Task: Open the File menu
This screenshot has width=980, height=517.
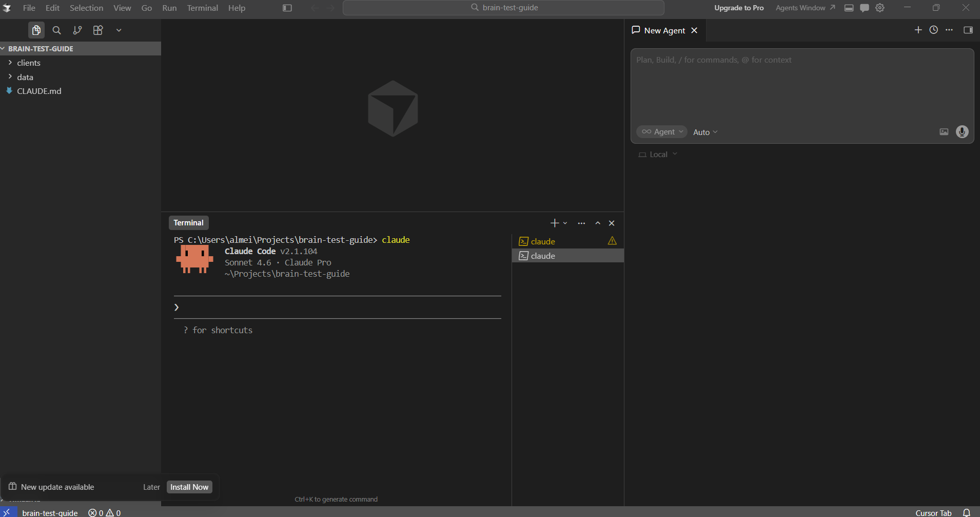Action: (x=29, y=8)
